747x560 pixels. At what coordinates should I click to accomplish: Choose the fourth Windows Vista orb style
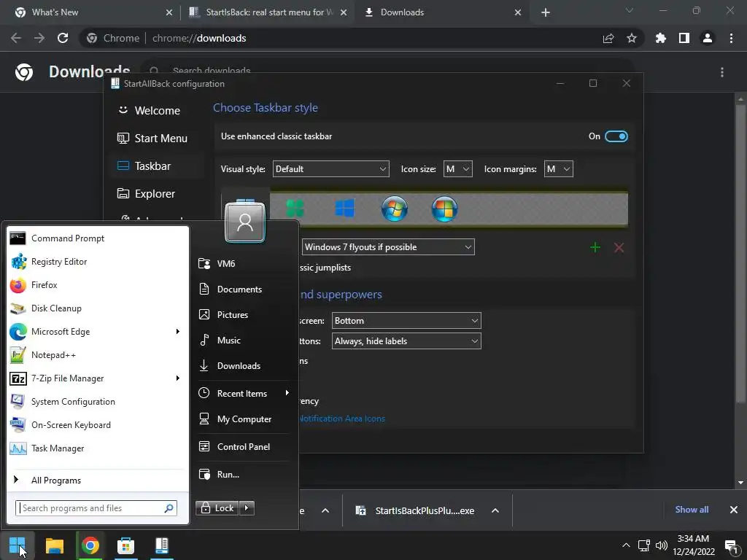444,209
